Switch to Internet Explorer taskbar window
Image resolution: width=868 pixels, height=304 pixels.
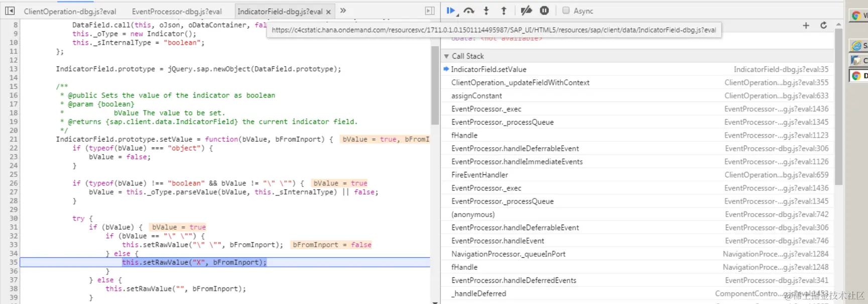858,46
